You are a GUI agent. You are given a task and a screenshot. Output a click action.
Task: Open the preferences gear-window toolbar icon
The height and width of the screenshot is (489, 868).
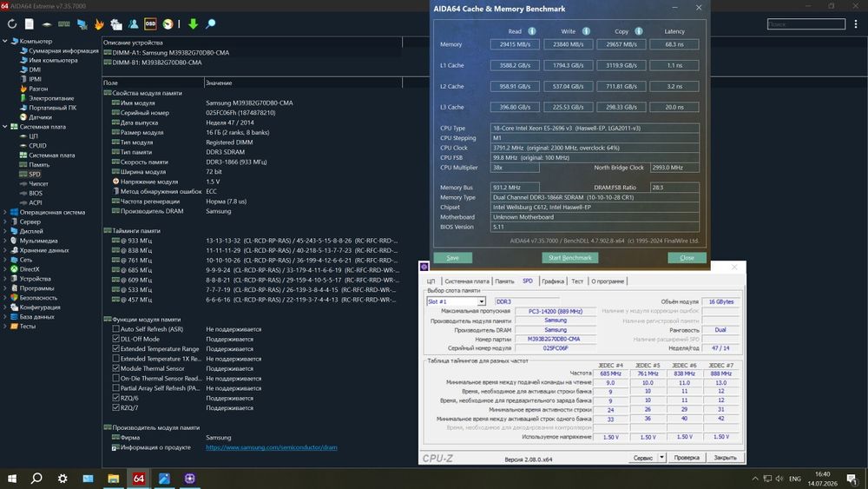point(116,23)
